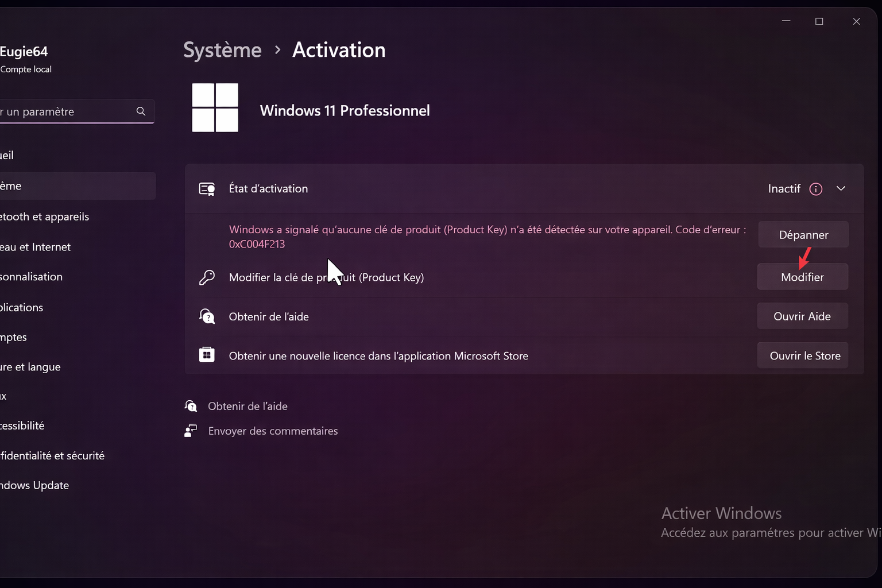Click the Microsoft Store icon in license row
This screenshot has width=882, height=588.
[x=207, y=355]
